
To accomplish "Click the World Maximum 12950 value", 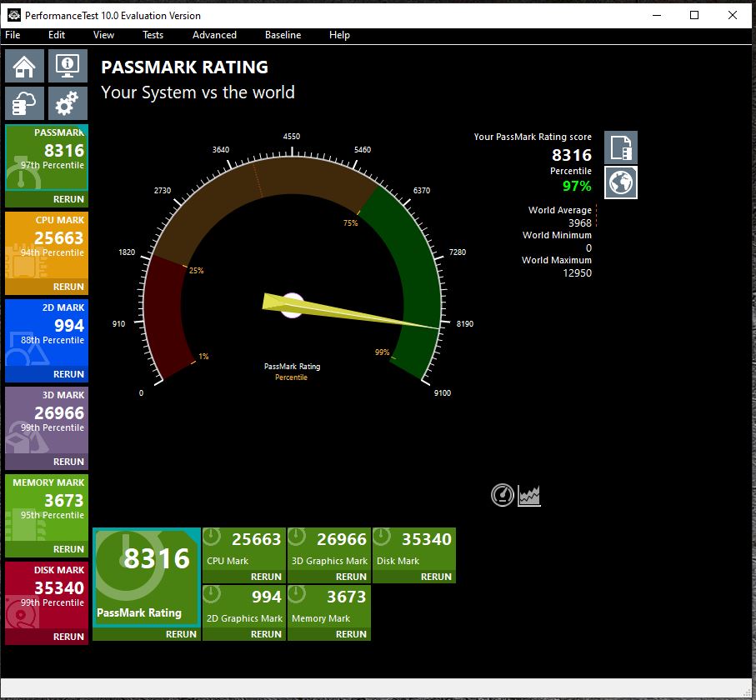I will tap(577, 272).
